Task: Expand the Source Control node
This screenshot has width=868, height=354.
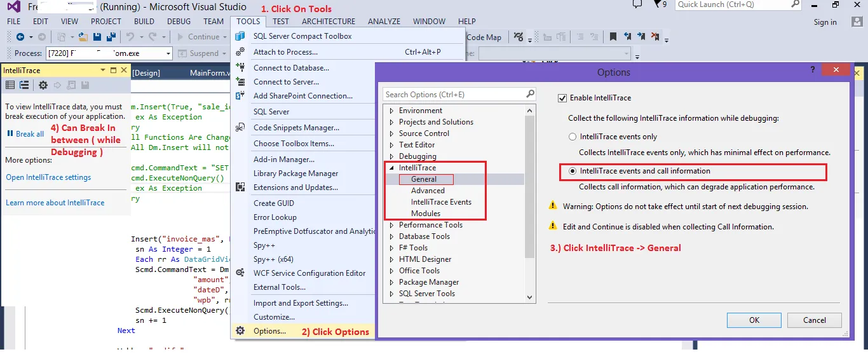Action: pyautogui.click(x=392, y=133)
